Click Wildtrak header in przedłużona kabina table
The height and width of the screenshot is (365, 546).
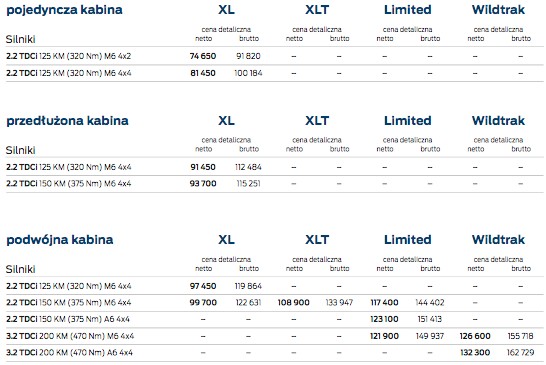[498, 121]
